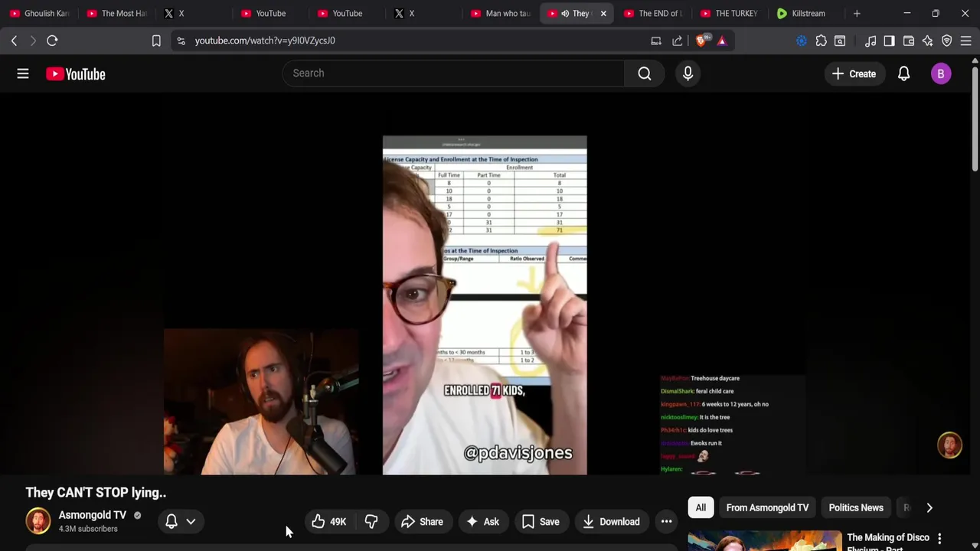Viewport: 980px width, 551px height.
Task: Open the browser main menu
Action: (965, 41)
